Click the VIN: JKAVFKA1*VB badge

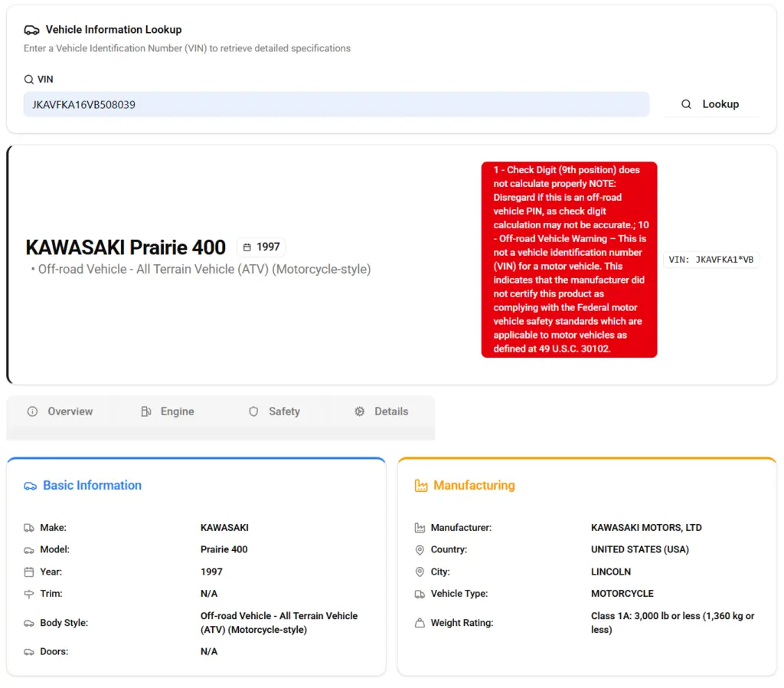(x=710, y=260)
